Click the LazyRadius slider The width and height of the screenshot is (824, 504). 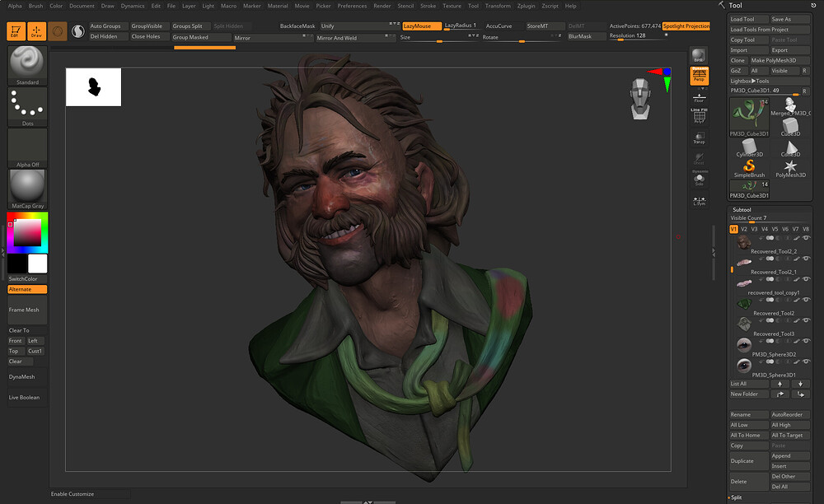[x=461, y=26]
